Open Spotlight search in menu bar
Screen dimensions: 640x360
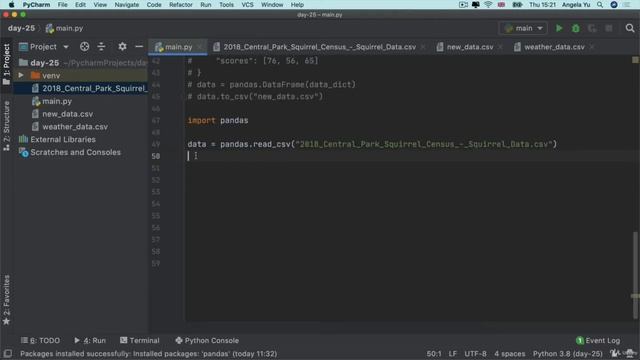click(600, 5)
